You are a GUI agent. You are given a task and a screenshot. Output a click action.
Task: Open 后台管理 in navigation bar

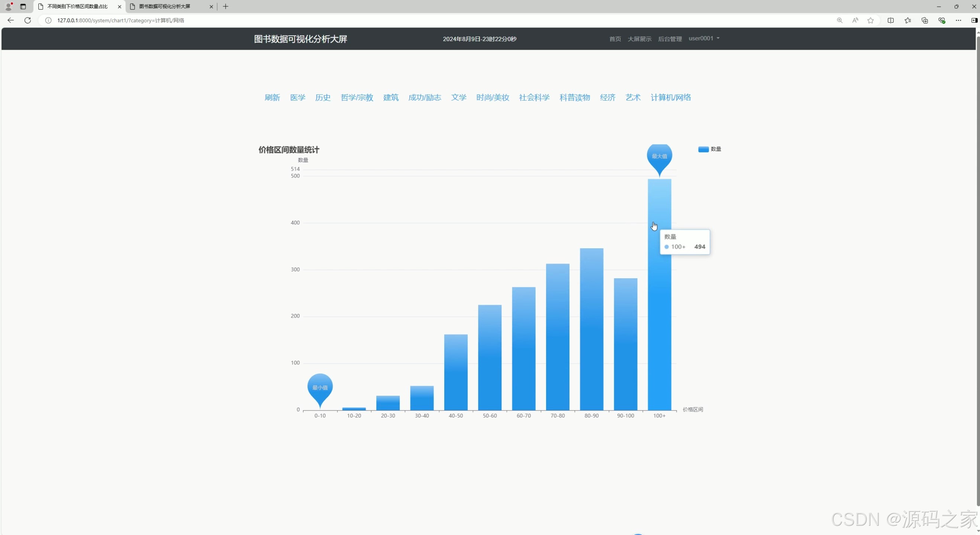[670, 39]
